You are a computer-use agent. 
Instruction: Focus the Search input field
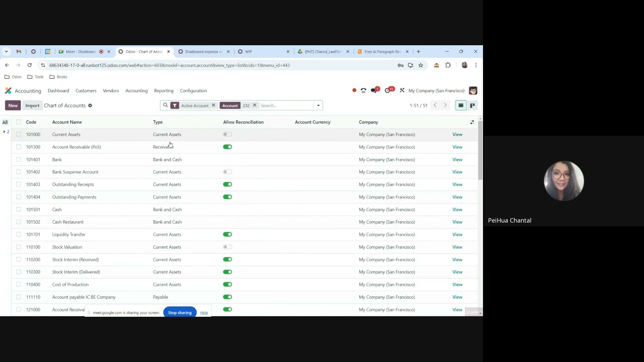[286, 106]
